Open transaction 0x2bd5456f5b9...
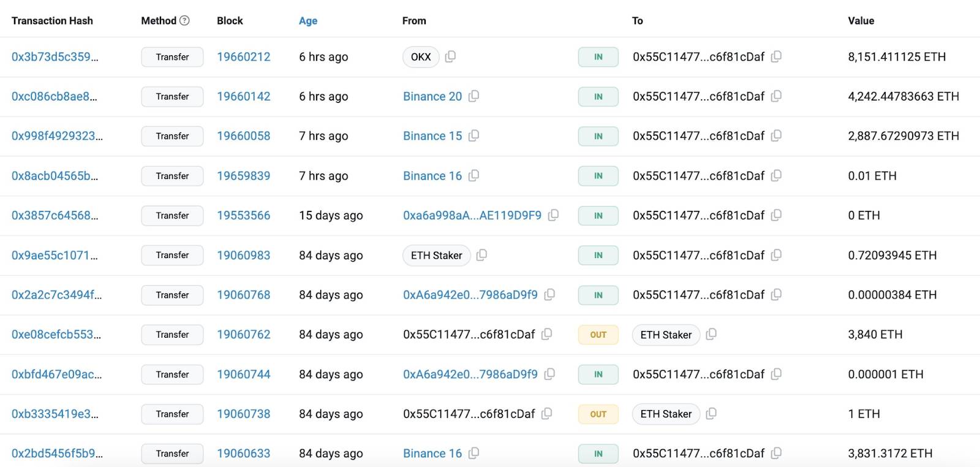The image size is (980, 467). coord(57,453)
